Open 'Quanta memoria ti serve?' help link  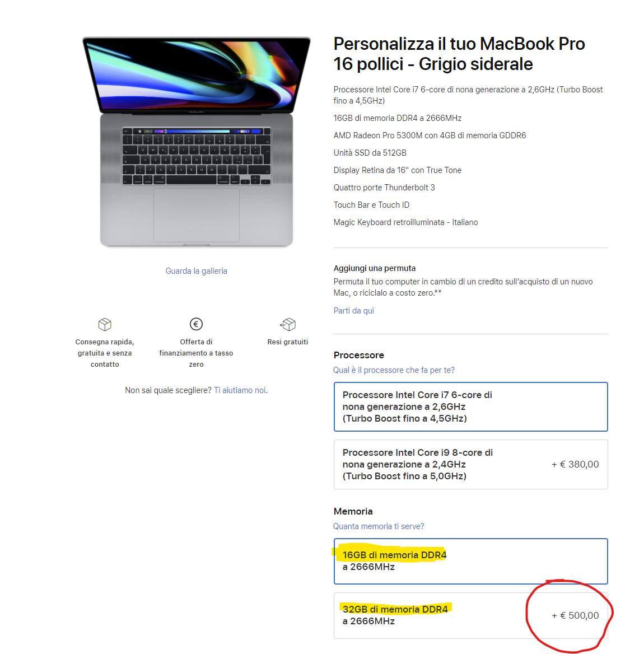coord(379,526)
